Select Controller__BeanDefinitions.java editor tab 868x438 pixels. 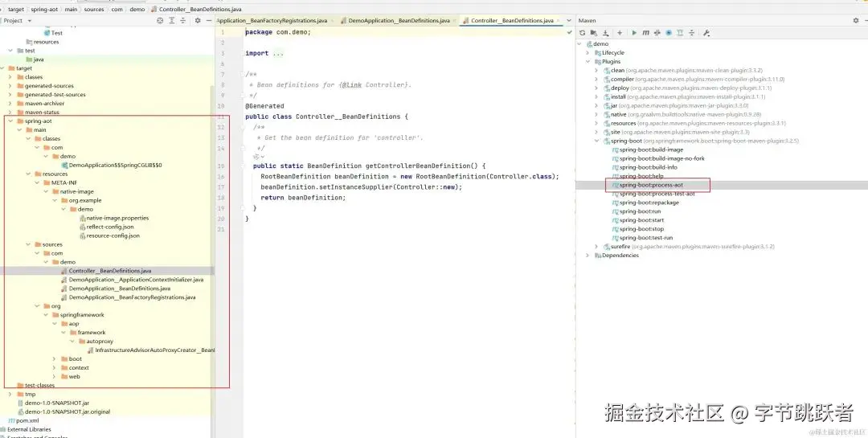coord(512,20)
